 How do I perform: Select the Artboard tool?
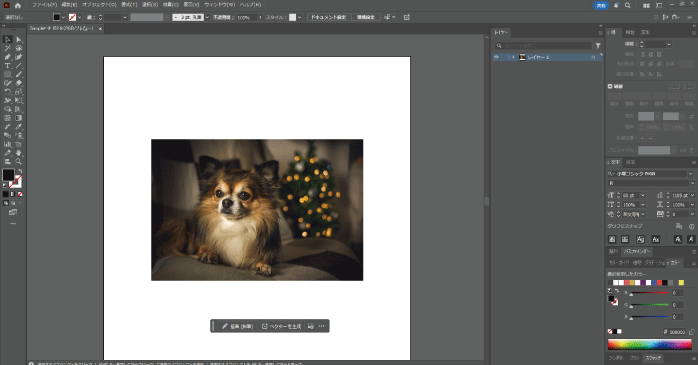click(x=19, y=144)
